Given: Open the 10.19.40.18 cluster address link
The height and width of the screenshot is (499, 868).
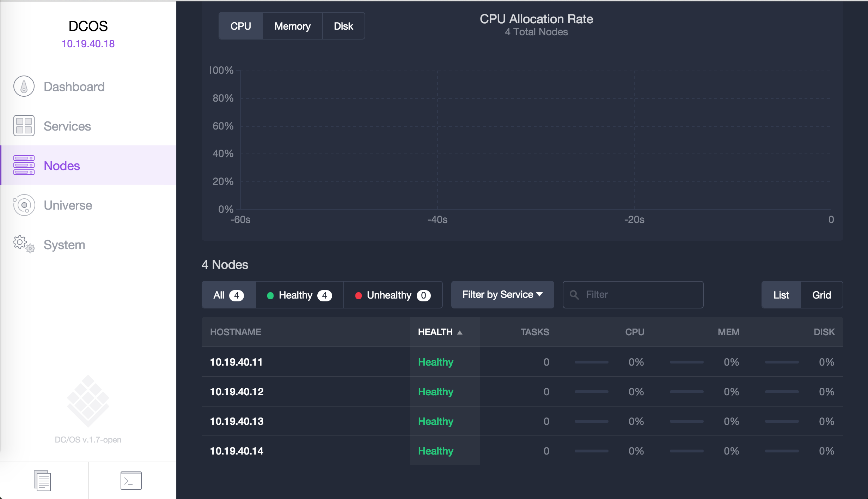Looking at the screenshot, I should click(88, 44).
